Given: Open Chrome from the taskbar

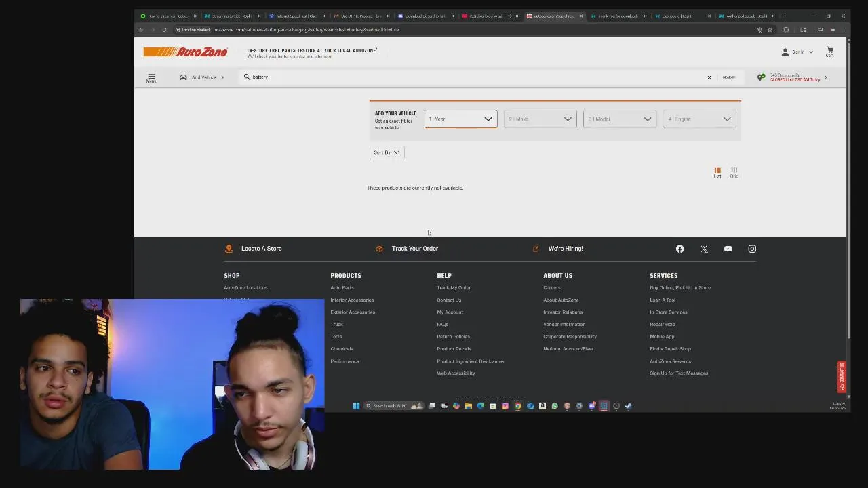Looking at the screenshot, I should [x=518, y=406].
